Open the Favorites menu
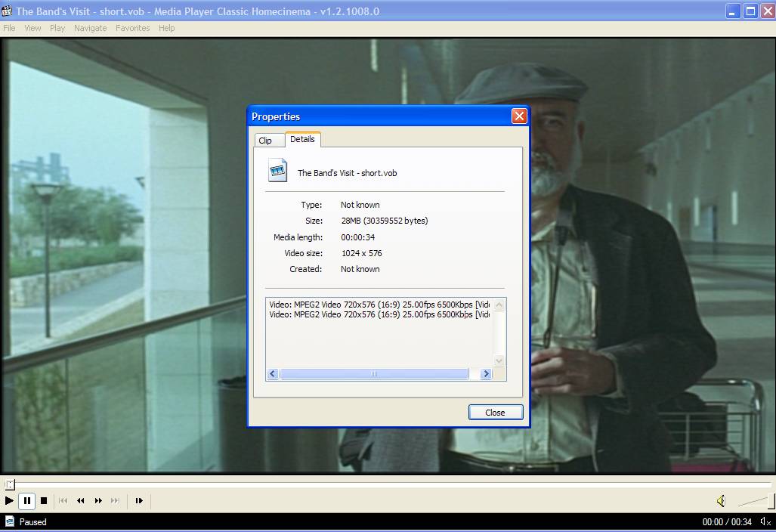The image size is (776, 532). tap(133, 28)
